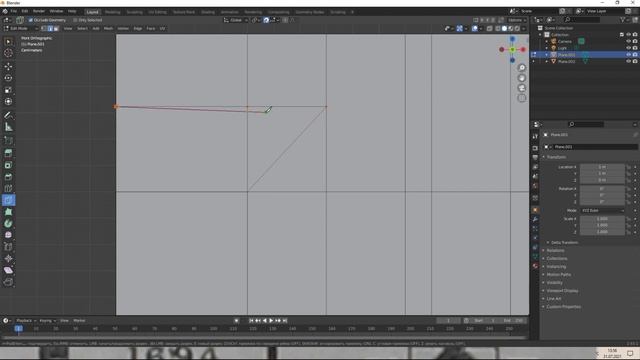Enable the Only Selected checkbox
The image size is (640, 360).
75,20
